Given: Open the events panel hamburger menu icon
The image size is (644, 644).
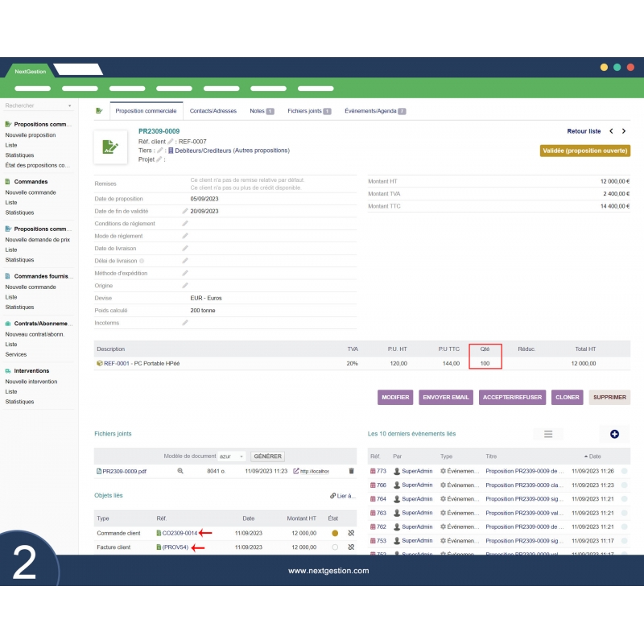Looking at the screenshot, I should 547,434.
